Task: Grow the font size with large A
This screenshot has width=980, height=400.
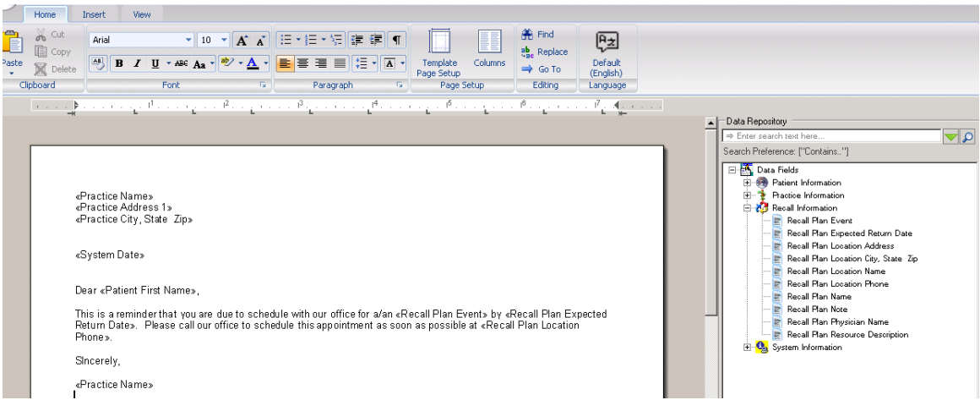Action: 242,40
